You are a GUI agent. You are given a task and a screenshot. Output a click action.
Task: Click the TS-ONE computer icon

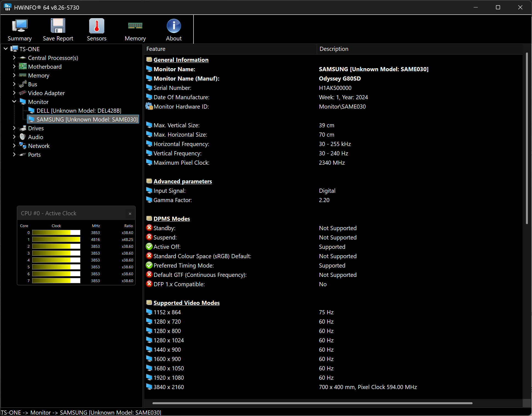point(14,49)
